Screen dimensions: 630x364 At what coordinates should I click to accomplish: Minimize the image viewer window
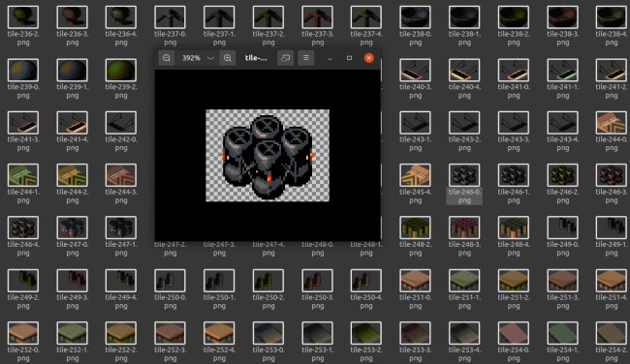point(330,58)
